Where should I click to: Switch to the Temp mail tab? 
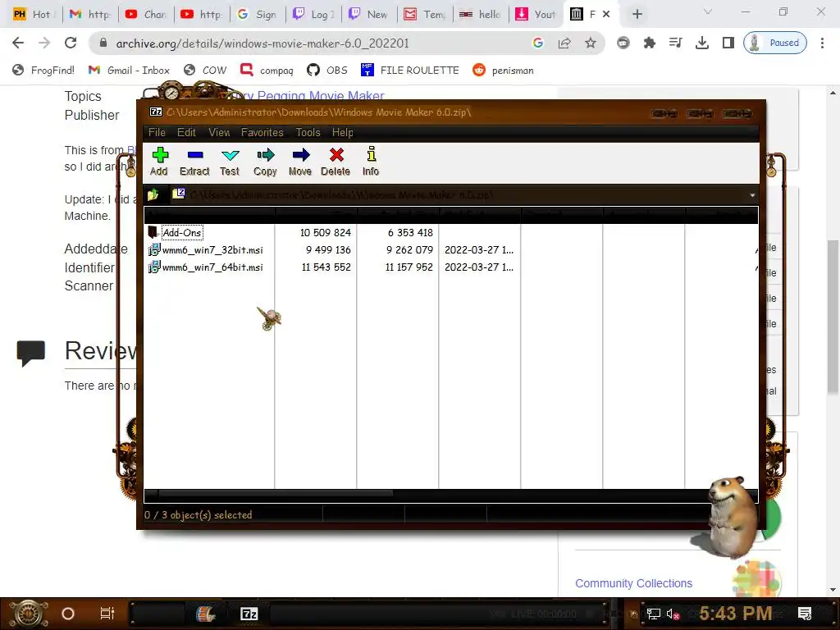[x=425, y=15]
